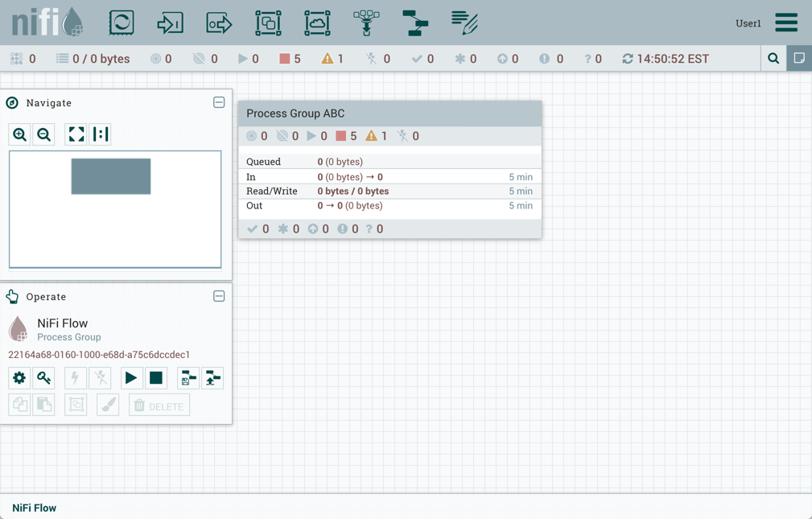This screenshot has height=519, width=812.
Task: Select the Process Group toolbar icon
Action: coord(268,23)
